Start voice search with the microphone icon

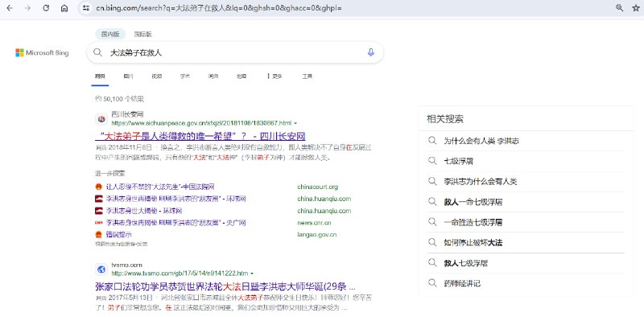point(371,52)
